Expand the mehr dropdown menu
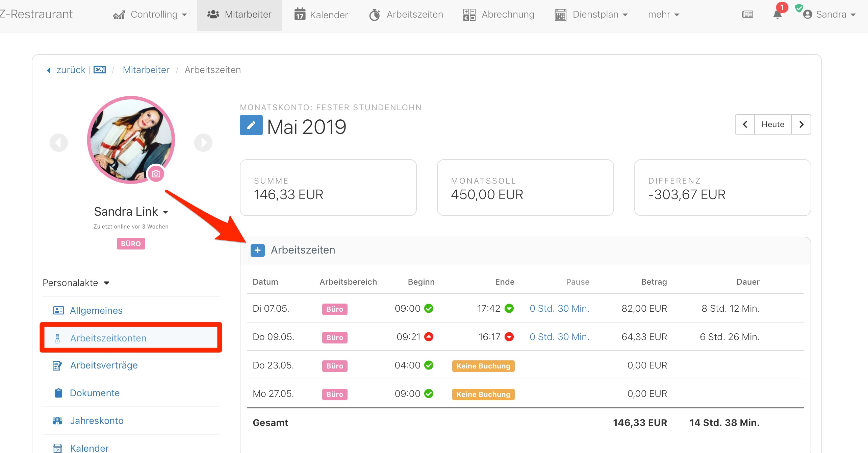Screen dimensions: 868x453 click(663, 15)
